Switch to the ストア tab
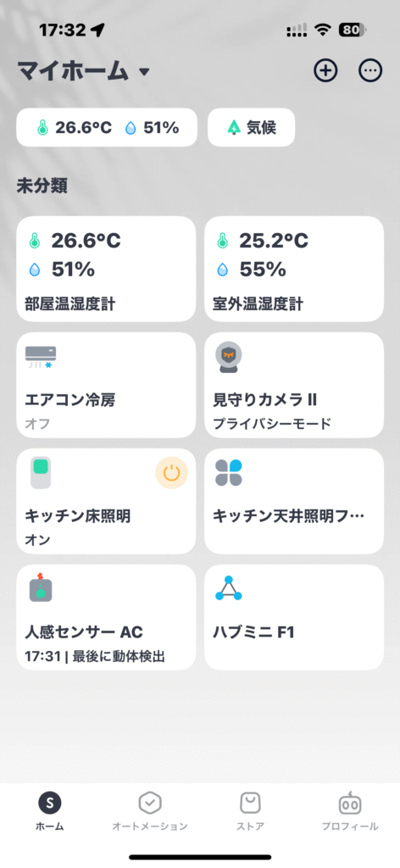400x868 pixels. (250, 811)
